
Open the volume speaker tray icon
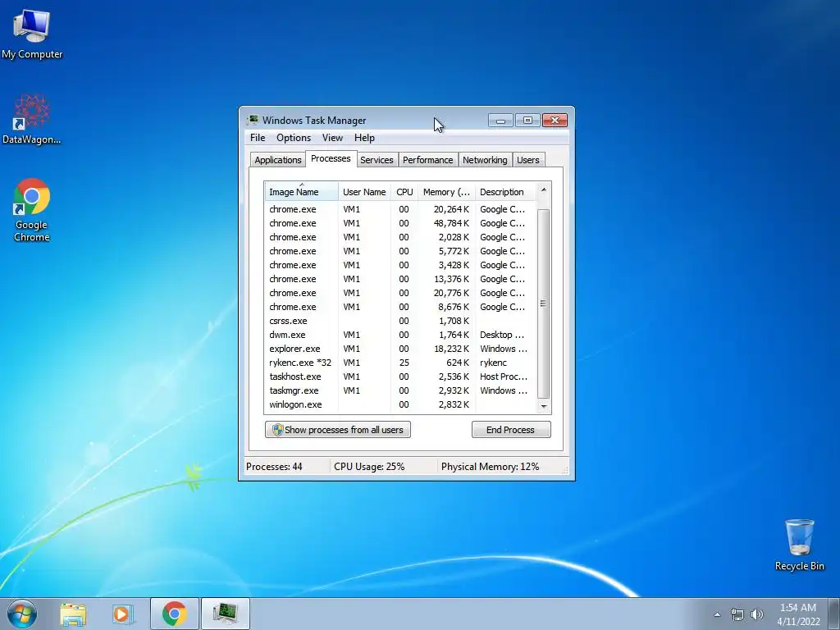tap(757, 614)
